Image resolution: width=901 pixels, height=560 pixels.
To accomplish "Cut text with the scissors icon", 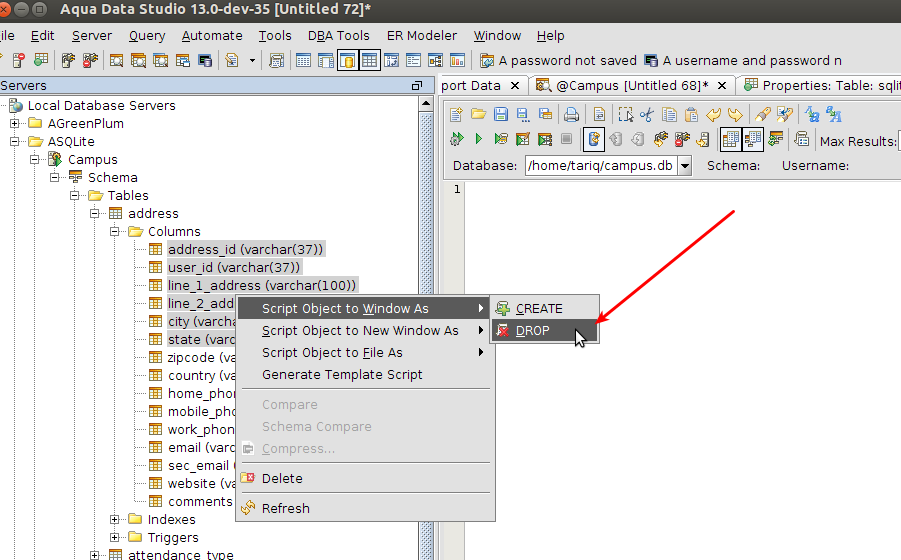I will (647, 115).
